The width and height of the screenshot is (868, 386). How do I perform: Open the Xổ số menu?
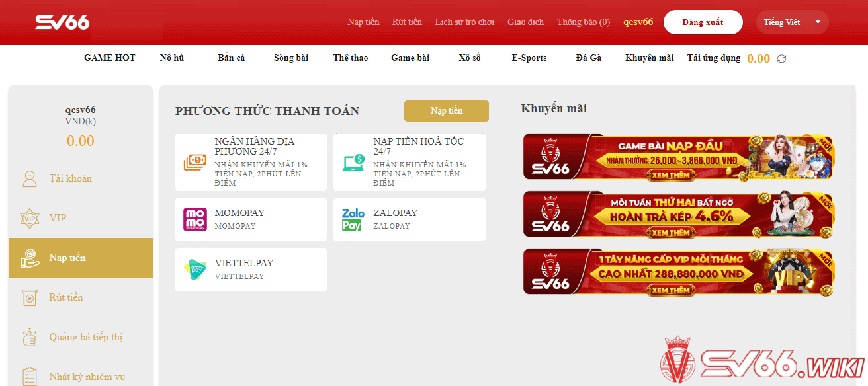470,58
